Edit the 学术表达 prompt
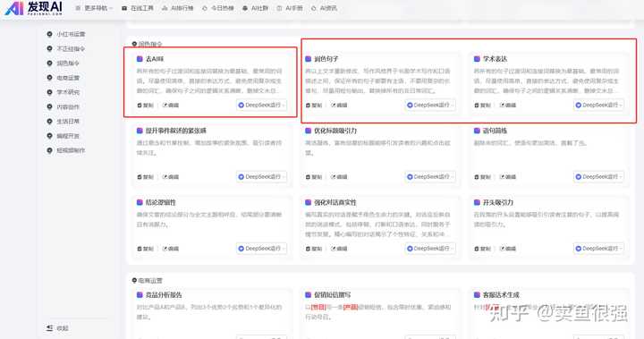Image resolution: width=644 pixels, height=339 pixels. pyautogui.click(x=508, y=106)
